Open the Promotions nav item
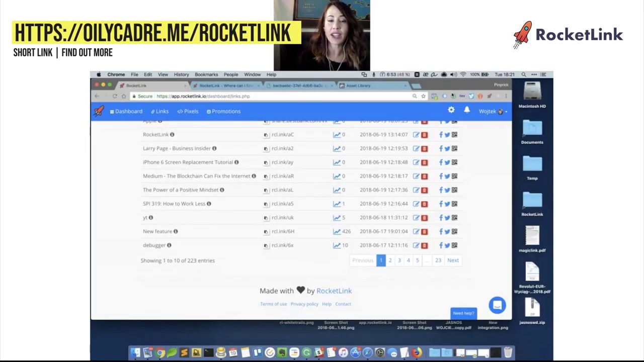 point(223,111)
